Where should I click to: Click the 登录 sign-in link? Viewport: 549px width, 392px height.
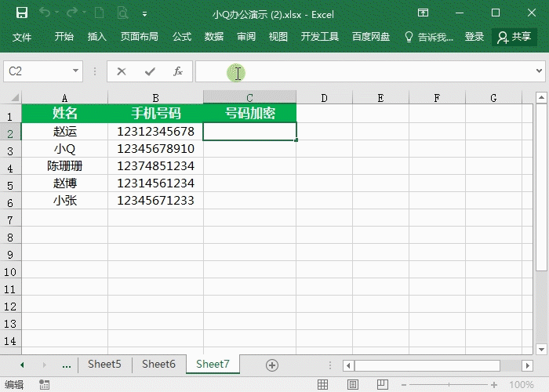pyautogui.click(x=474, y=36)
